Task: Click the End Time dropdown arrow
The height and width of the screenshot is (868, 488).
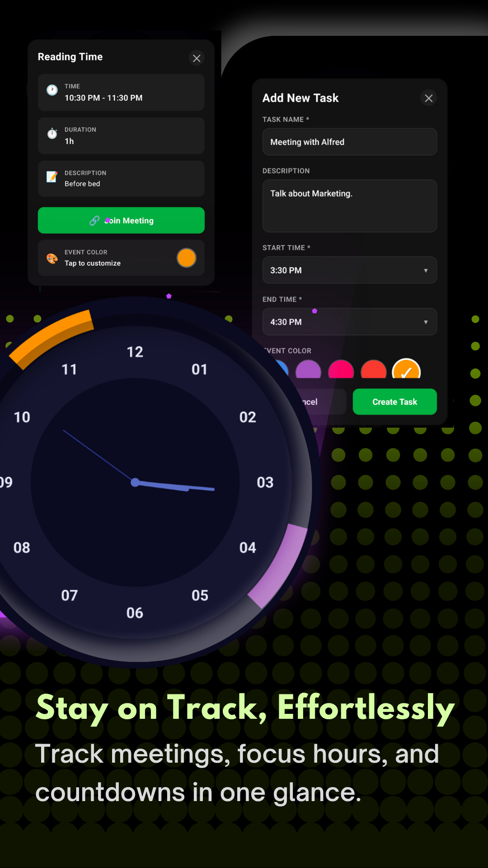Action: pos(426,322)
